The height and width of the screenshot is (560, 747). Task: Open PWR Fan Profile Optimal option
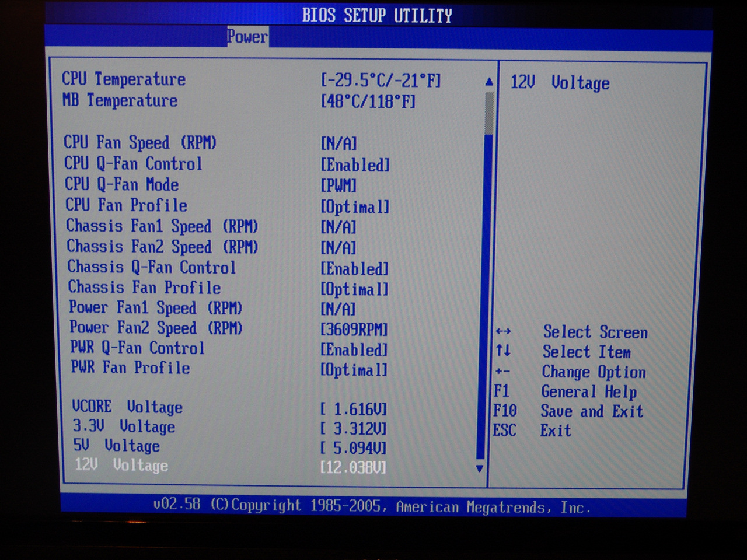coord(354,370)
